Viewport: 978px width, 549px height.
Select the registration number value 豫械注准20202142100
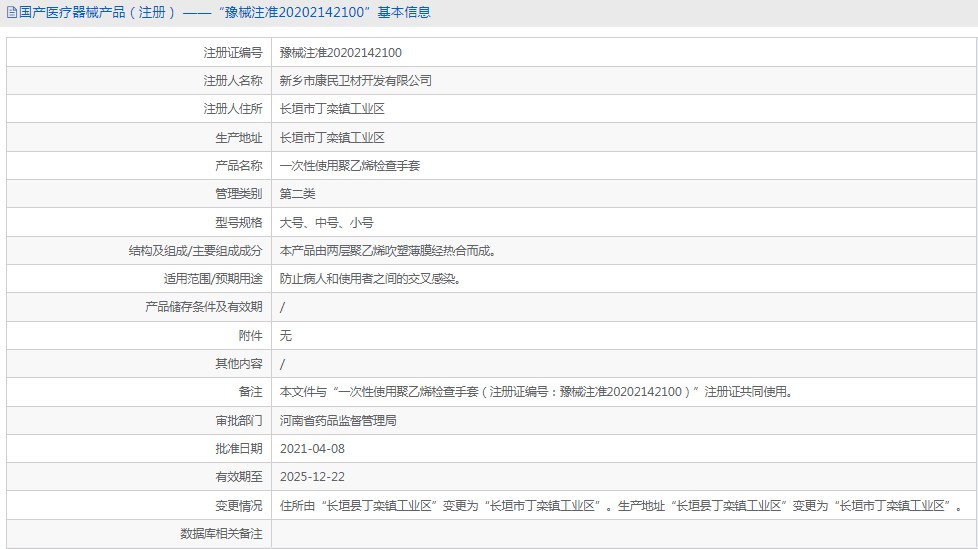tap(341, 52)
